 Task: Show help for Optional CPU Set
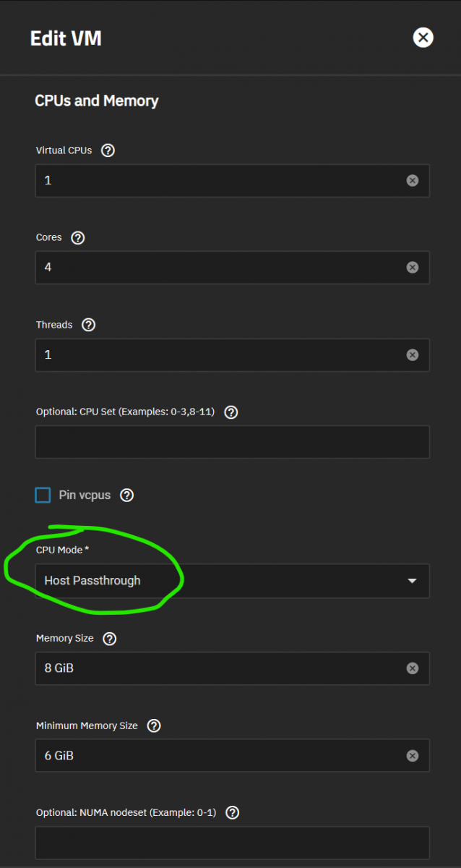(231, 412)
